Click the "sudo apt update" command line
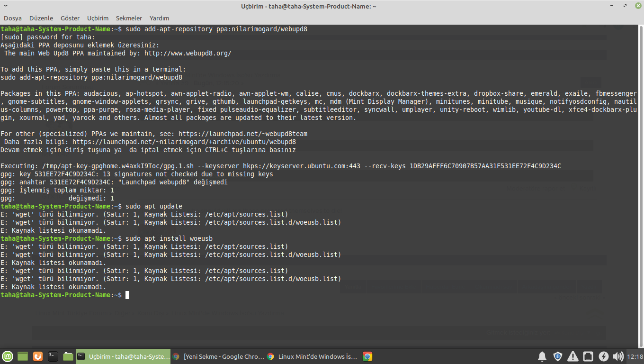The width and height of the screenshot is (644, 364). point(154,206)
